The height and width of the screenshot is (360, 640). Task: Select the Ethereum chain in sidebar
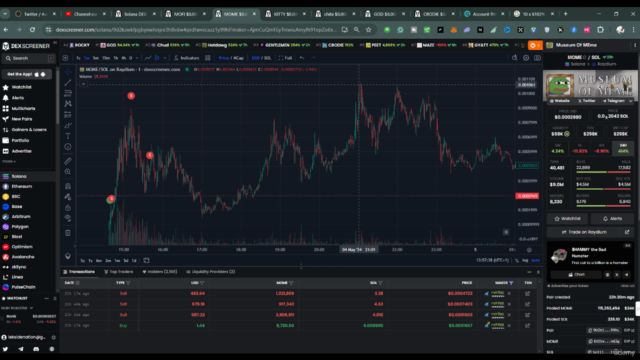click(x=18, y=187)
